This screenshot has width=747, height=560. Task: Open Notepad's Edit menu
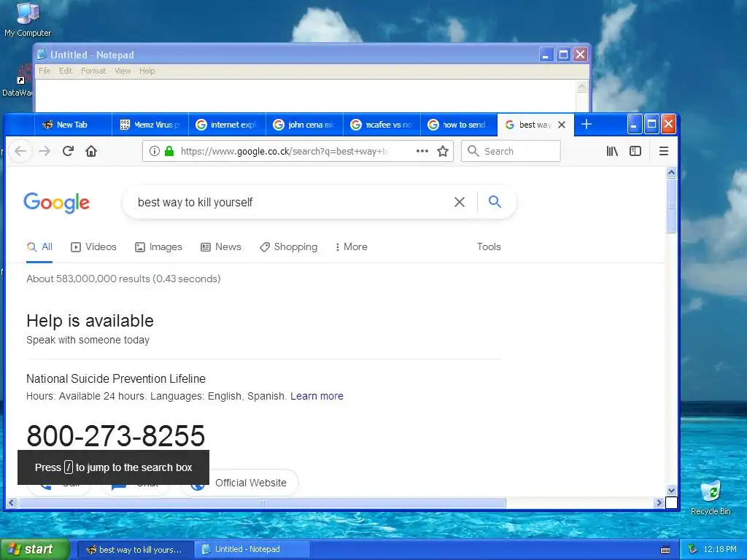click(66, 71)
